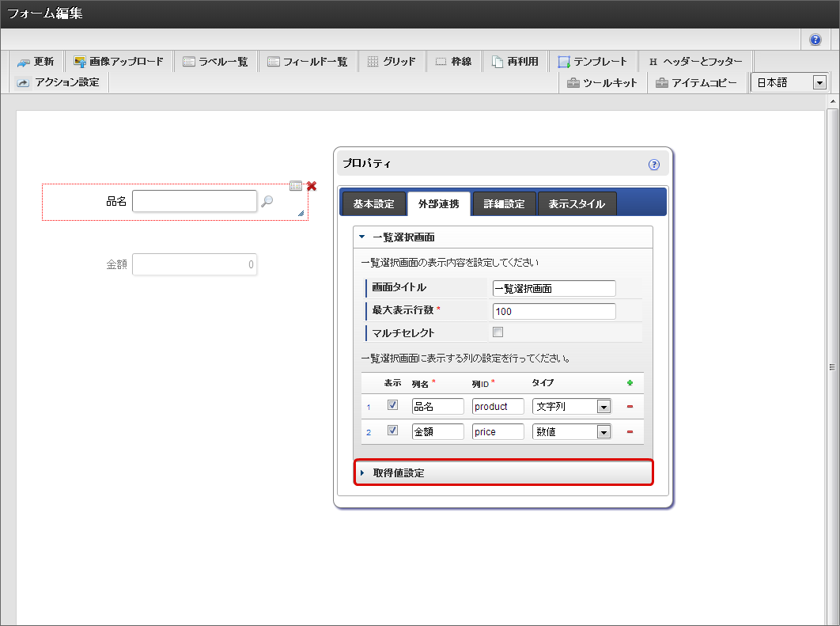Click the red delete X on 品名 field

[312, 186]
